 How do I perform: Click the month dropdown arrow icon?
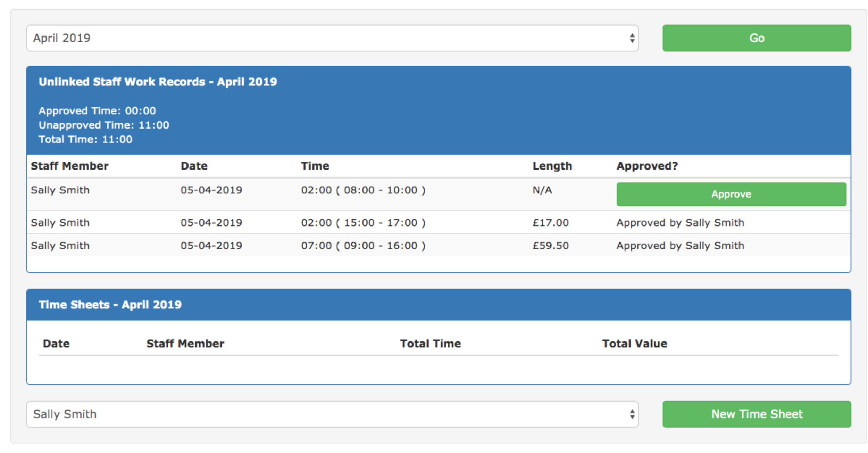632,38
